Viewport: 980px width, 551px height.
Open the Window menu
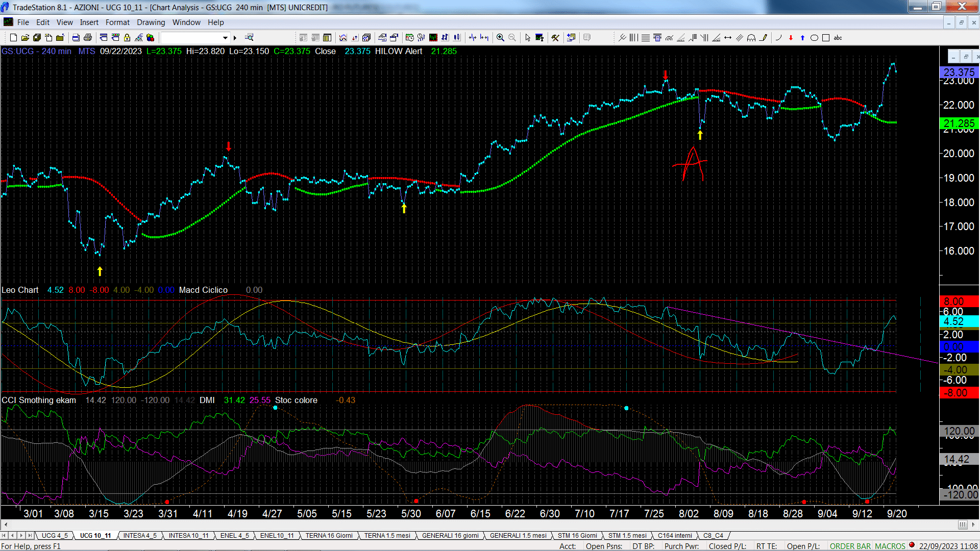(186, 22)
